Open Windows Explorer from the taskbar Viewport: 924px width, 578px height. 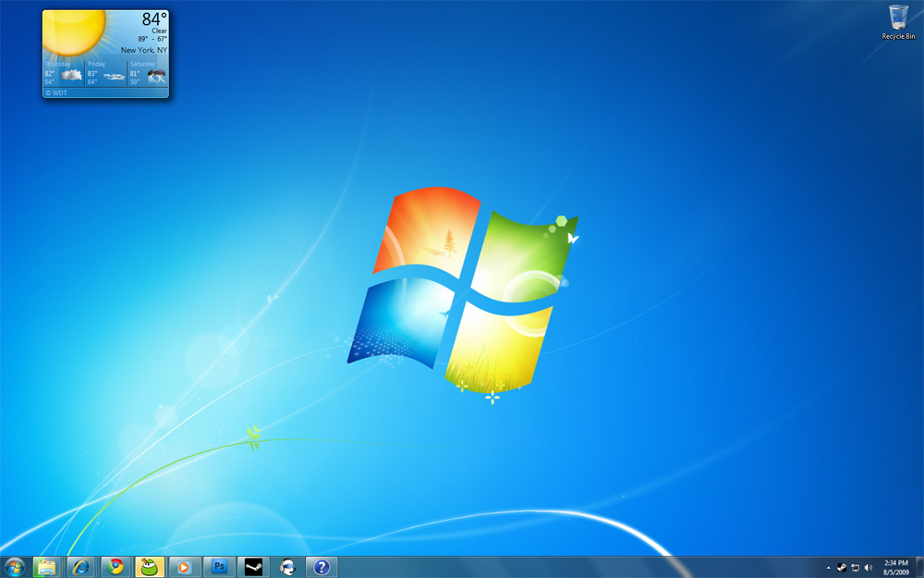tap(46, 567)
